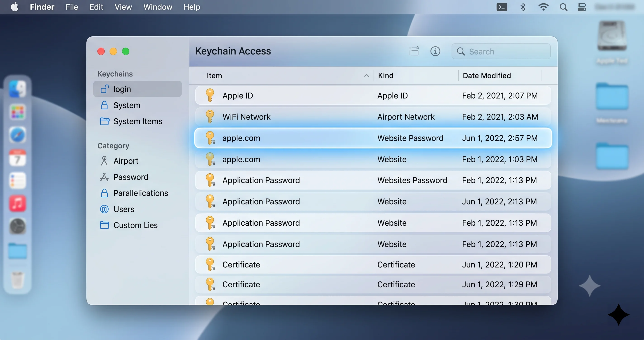This screenshot has height=340, width=644.
Task: Click the folder icon beside Custom Lies
Action: (104, 225)
